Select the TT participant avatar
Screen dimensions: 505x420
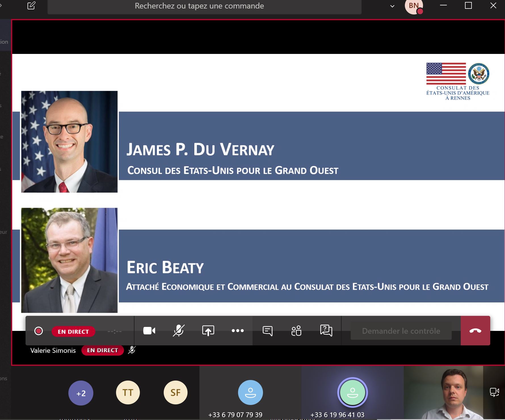[128, 392]
